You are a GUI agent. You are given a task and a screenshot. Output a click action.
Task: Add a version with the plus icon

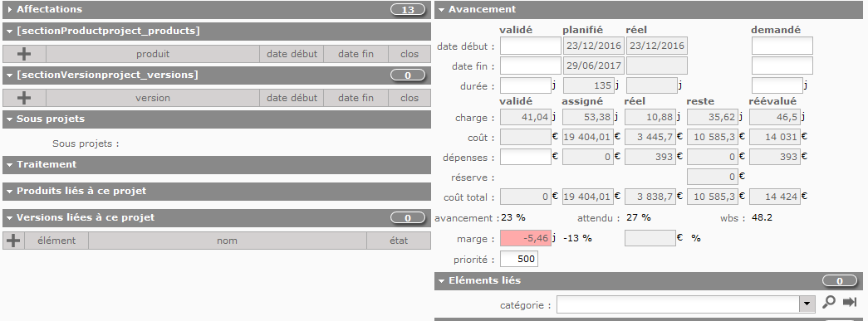click(24, 98)
